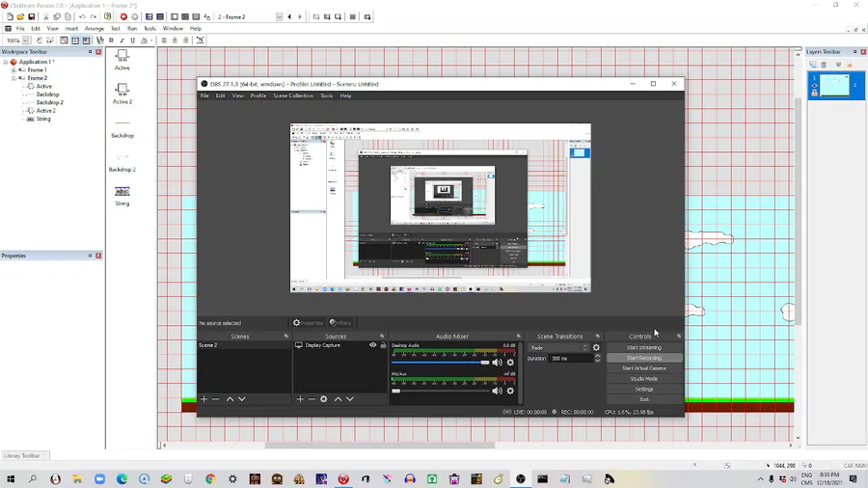This screenshot has width=868, height=488.
Task: Click the Storyboard editor icon in Fusion toolbar
Action: [x=149, y=16]
